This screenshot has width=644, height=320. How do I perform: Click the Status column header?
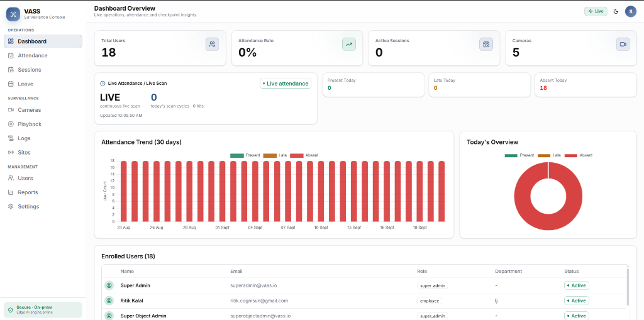point(571,271)
